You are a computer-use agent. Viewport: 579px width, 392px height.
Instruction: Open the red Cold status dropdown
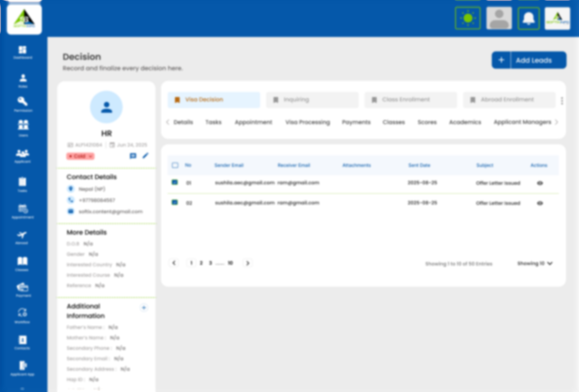pos(80,156)
